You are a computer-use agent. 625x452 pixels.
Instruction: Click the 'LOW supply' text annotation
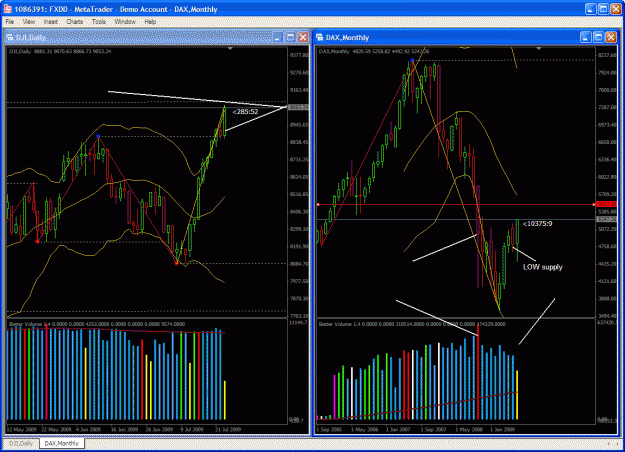pos(542,267)
